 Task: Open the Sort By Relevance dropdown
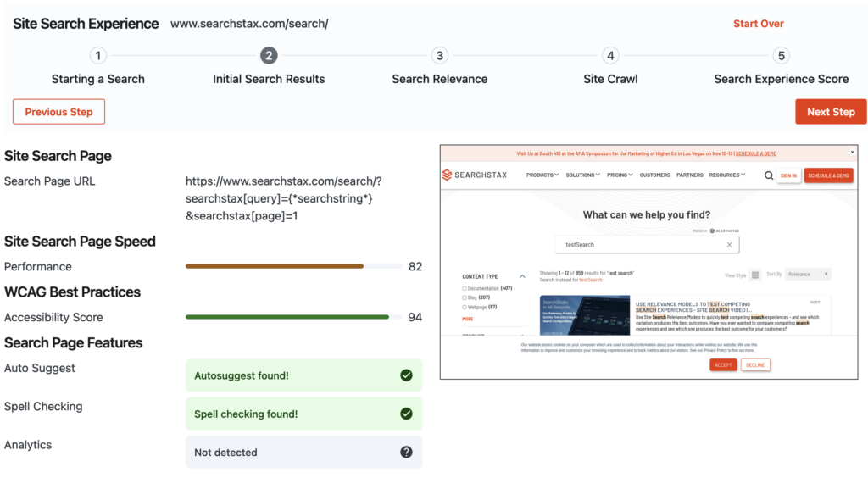[x=806, y=274]
